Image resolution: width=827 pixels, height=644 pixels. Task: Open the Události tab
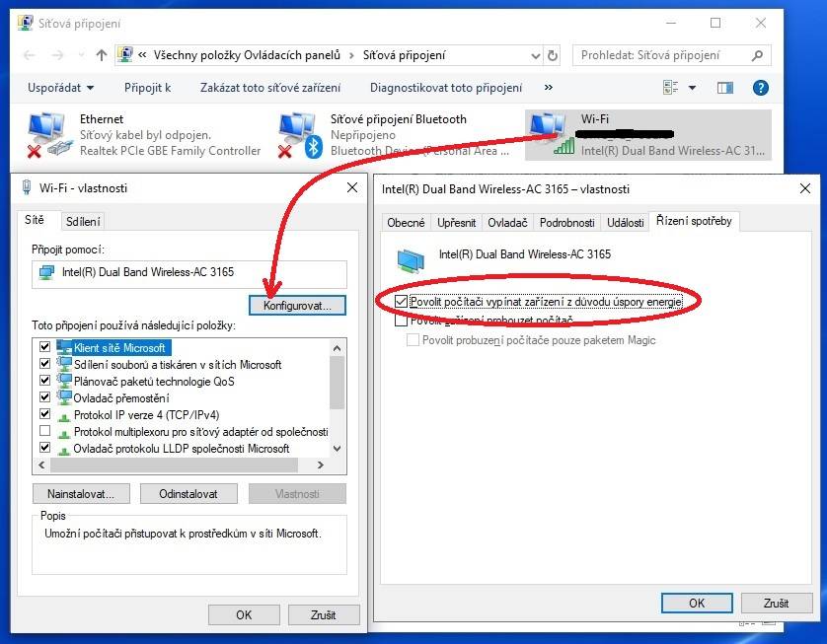point(625,223)
